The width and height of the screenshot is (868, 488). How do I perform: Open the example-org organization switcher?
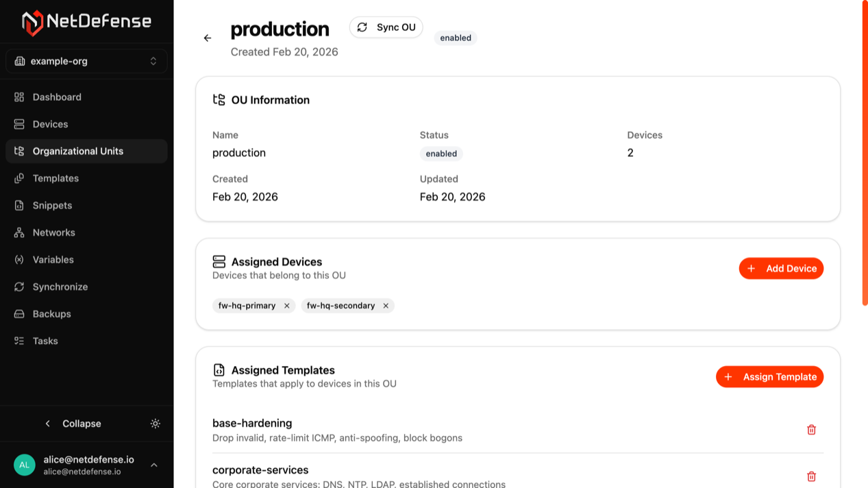tap(86, 61)
